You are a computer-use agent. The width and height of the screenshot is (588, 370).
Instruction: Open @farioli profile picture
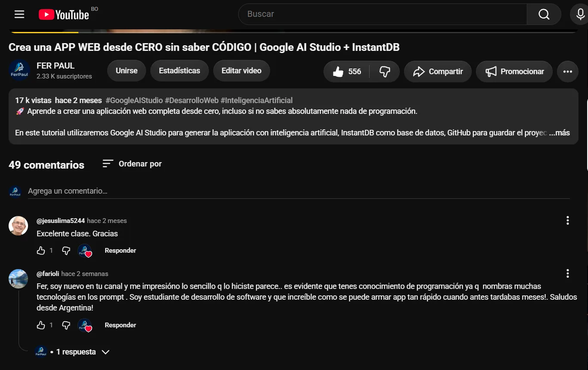tap(19, 279)
